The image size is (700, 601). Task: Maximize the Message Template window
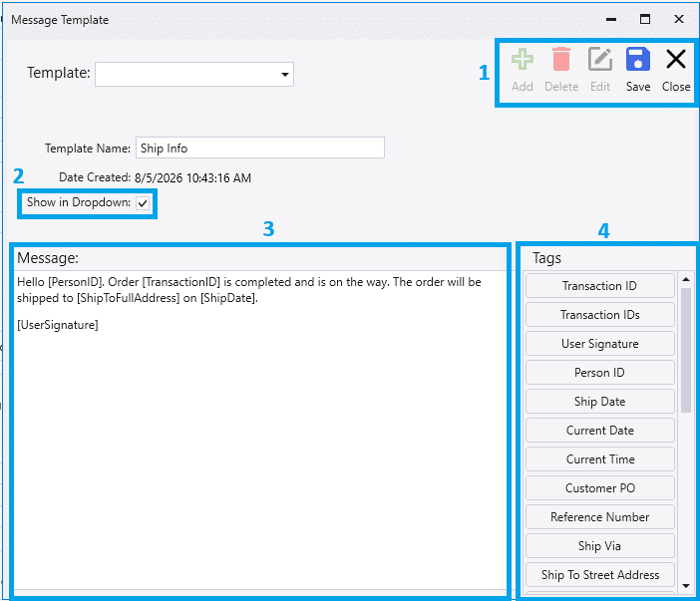[x=644, y=19]
